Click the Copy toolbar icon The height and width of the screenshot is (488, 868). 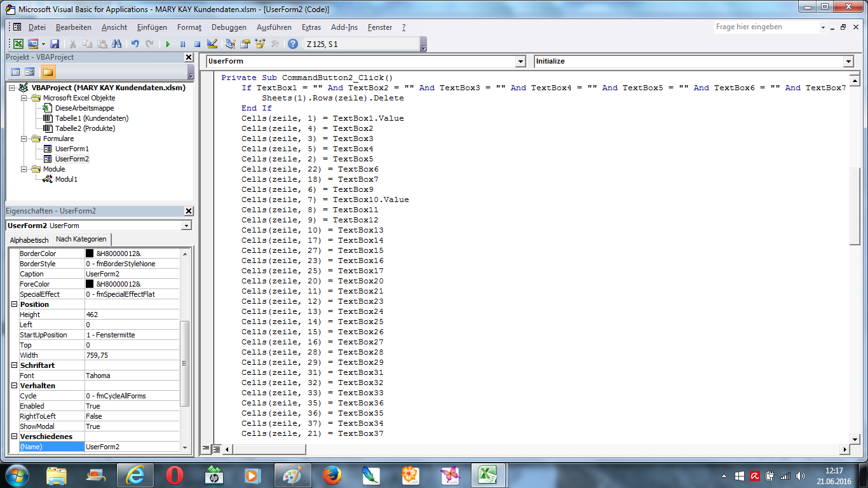click(87, 44)
